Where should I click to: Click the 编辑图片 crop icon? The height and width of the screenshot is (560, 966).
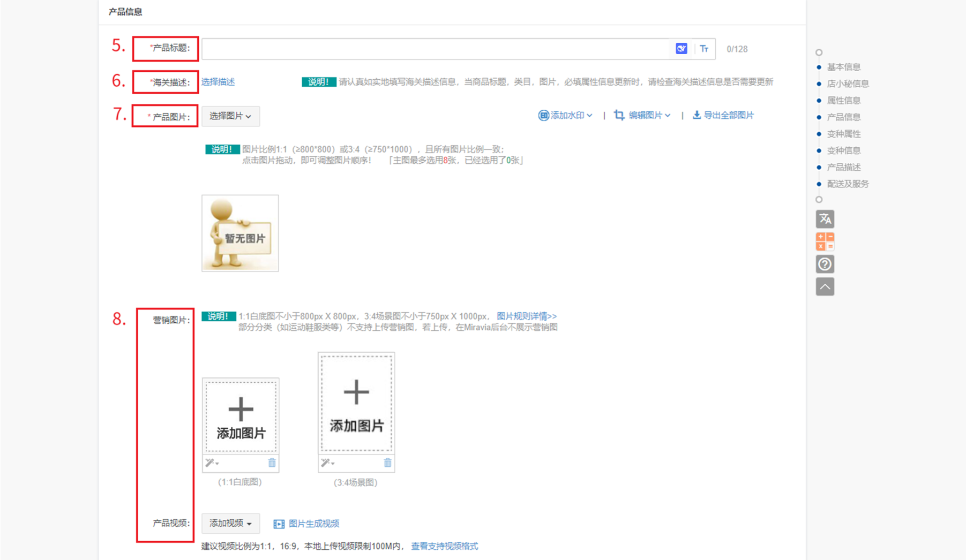click(x=619, y=115)
